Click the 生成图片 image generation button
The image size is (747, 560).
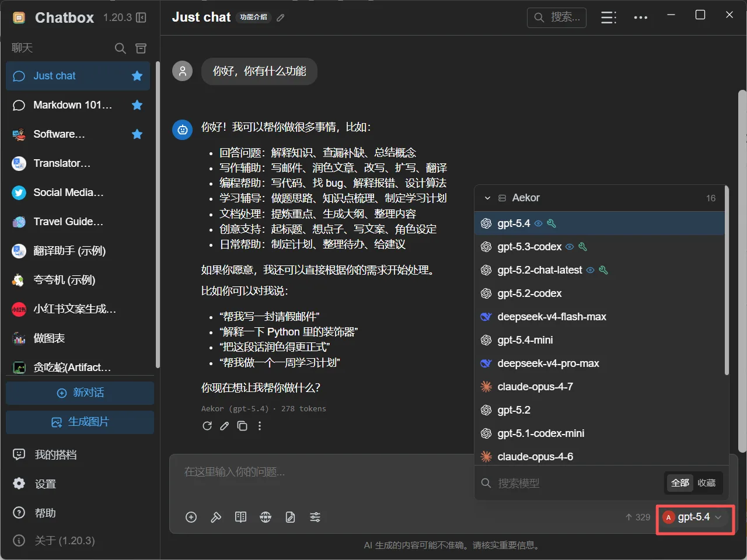coord(80,422)
